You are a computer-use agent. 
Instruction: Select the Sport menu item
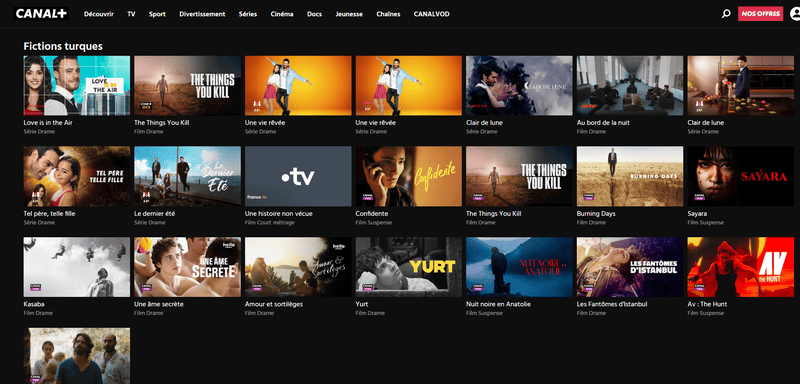157,14
